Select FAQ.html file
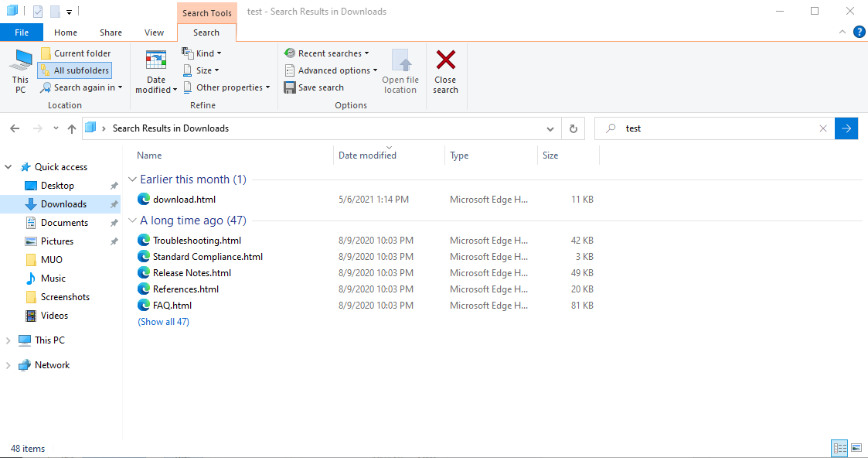The image size is (868, 458). (172, 305)
